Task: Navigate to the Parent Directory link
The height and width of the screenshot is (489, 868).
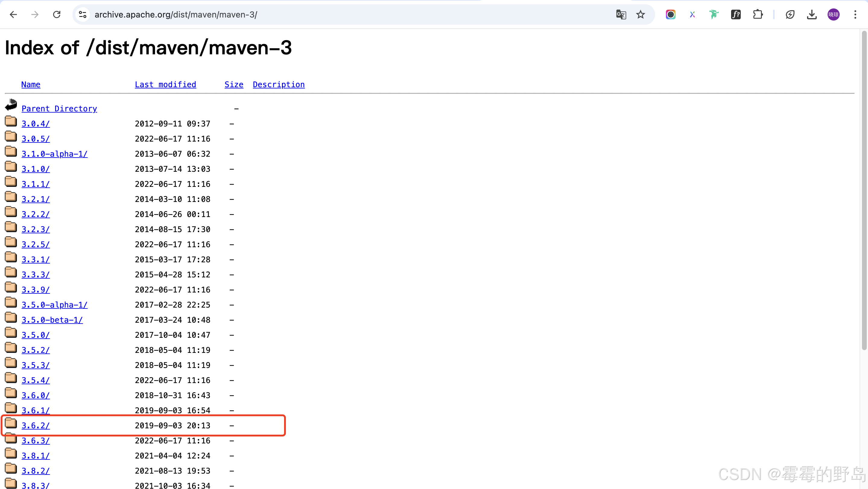Action: pos(59,108)
